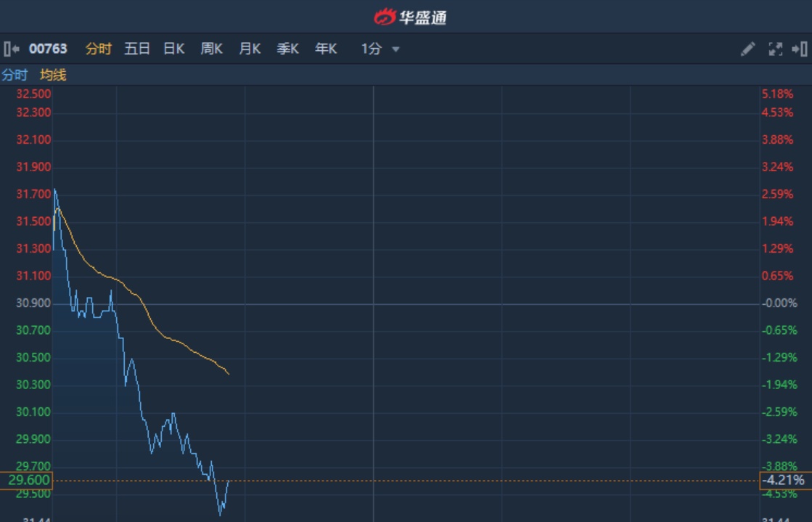Toggle the 分时 price line legend

(15, 75)
